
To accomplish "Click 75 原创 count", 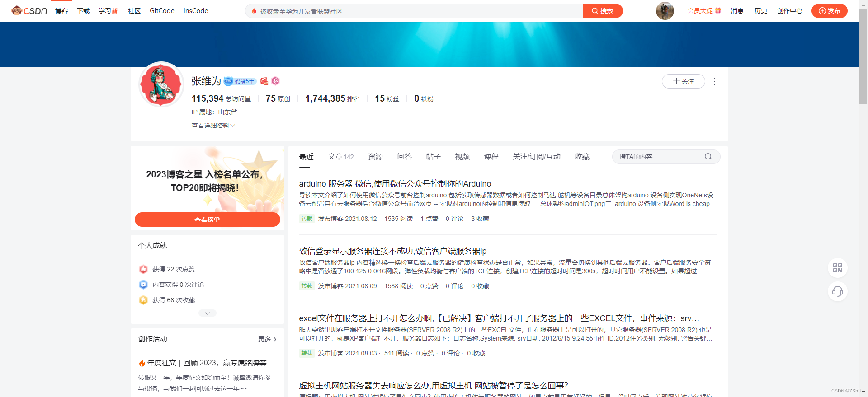I will pos(278,98).
